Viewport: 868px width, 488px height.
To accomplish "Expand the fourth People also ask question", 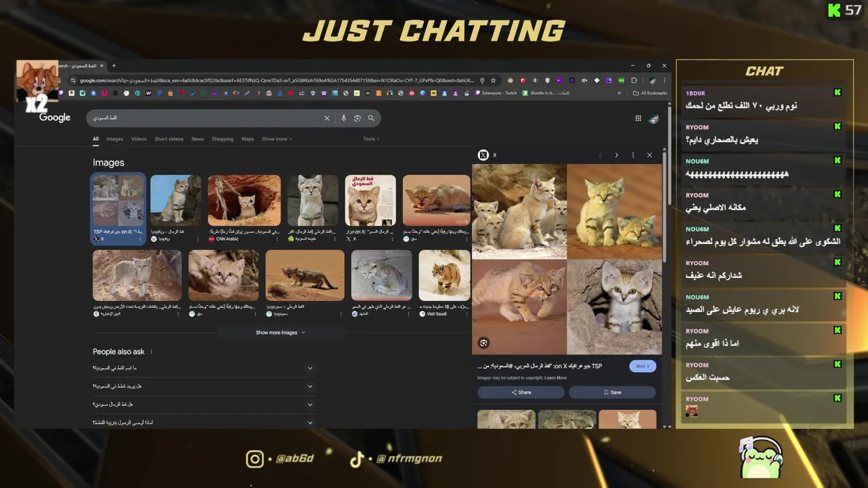I will [x=203, y=422].
